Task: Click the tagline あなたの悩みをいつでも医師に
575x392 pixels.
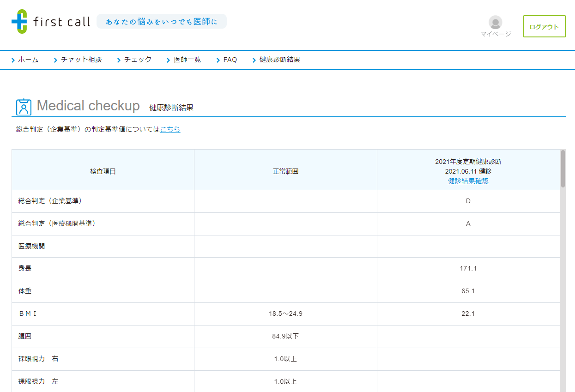Action: point(162,21)
